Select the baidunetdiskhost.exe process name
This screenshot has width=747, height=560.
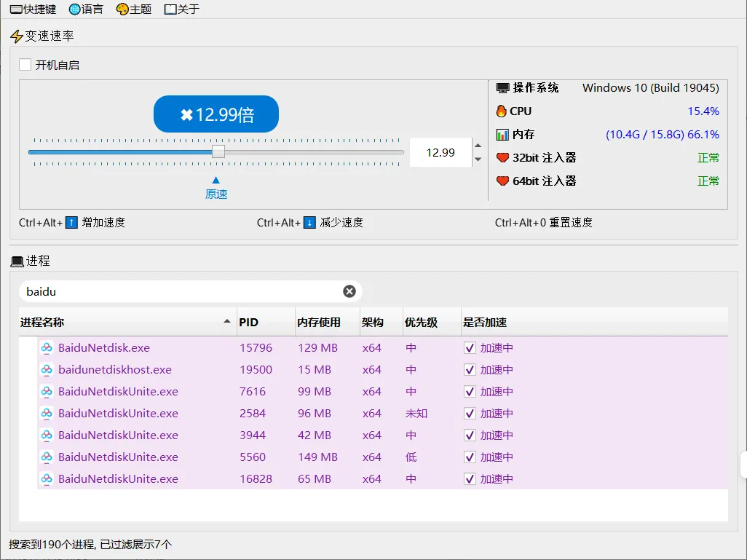(x=115, y=370)
